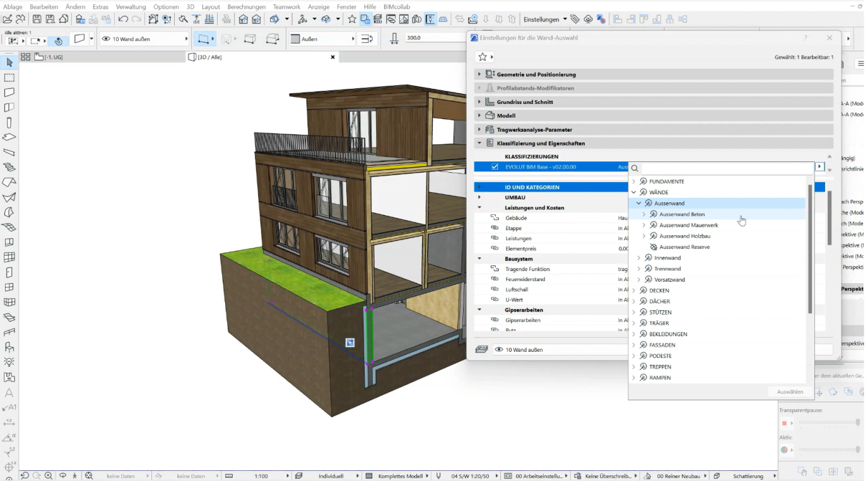Viewport: 868px width, 481px height.
Task: Close the 3D / Alle tab
Action: (333, 57)
